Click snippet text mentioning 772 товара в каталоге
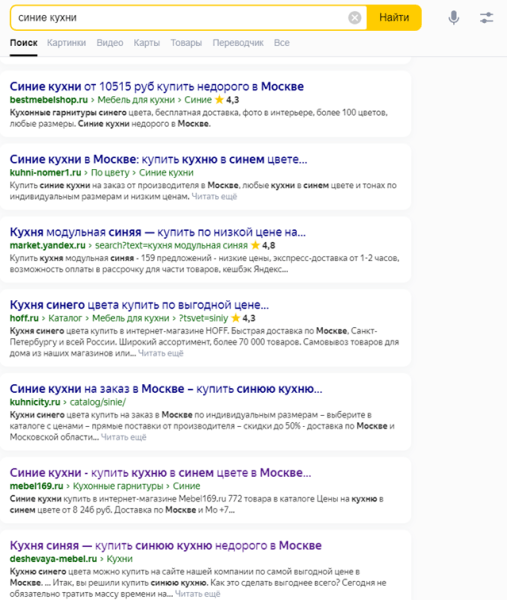This screenshot has height=600, width=507. pos(197,504)
